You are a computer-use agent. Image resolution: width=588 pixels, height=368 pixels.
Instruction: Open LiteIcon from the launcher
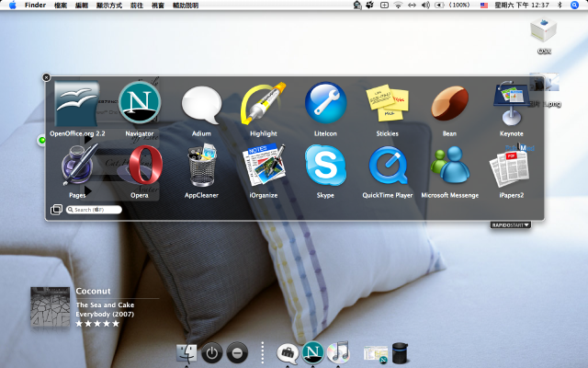pos(325,103)
